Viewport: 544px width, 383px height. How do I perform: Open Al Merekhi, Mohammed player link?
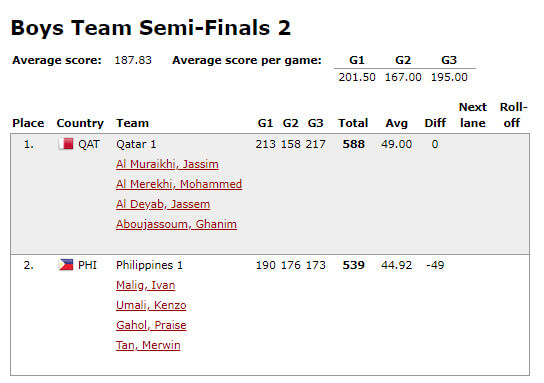[179, 184]
